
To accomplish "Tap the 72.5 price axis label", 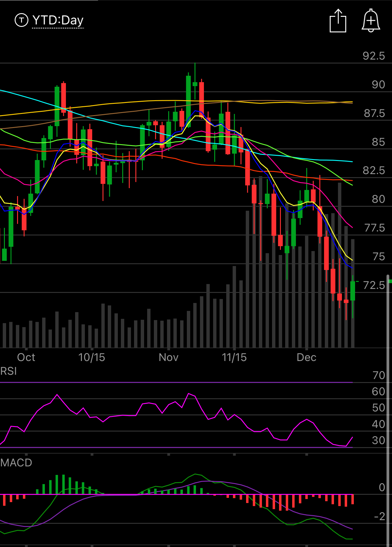I will click(374, 285).
